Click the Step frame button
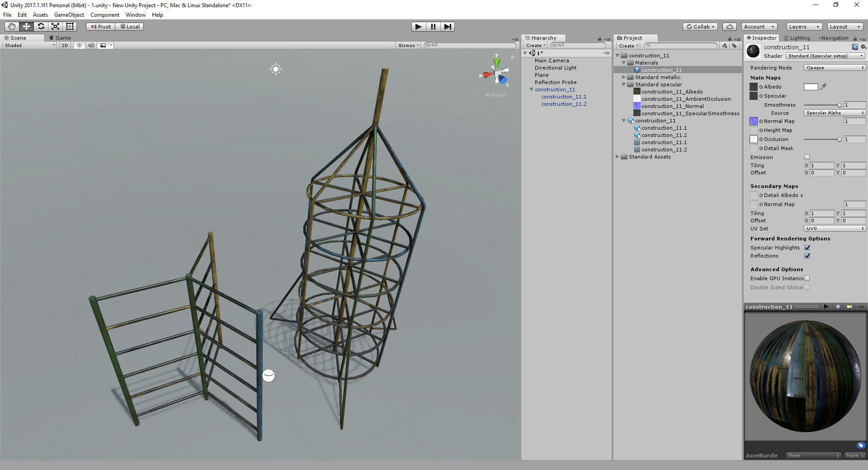868x470 pixels. (448, 27)
